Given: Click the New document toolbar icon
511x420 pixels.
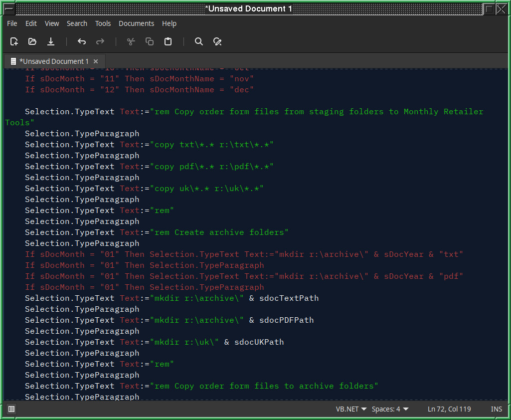Looking at the screenshot, I should point(14,42).
